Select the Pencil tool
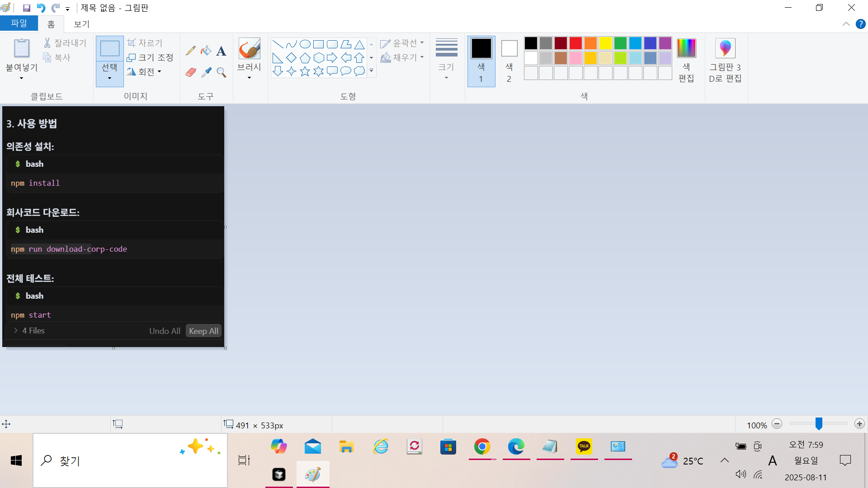This screenshot has height=488, width=868. click(191, 51)
